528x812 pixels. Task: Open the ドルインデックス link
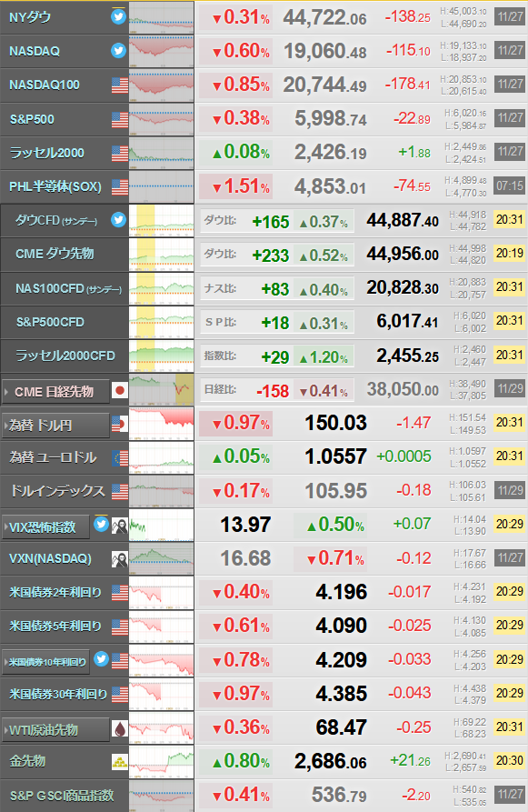tap(57, 491)
